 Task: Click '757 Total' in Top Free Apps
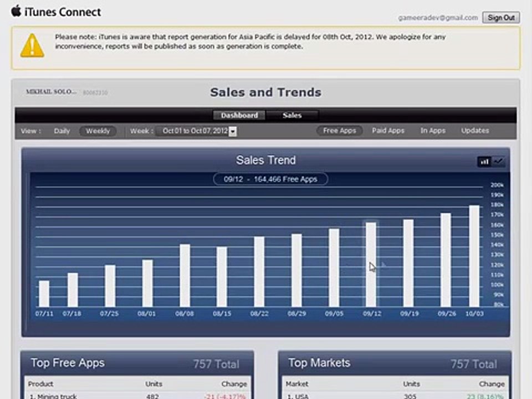(216, 364)
